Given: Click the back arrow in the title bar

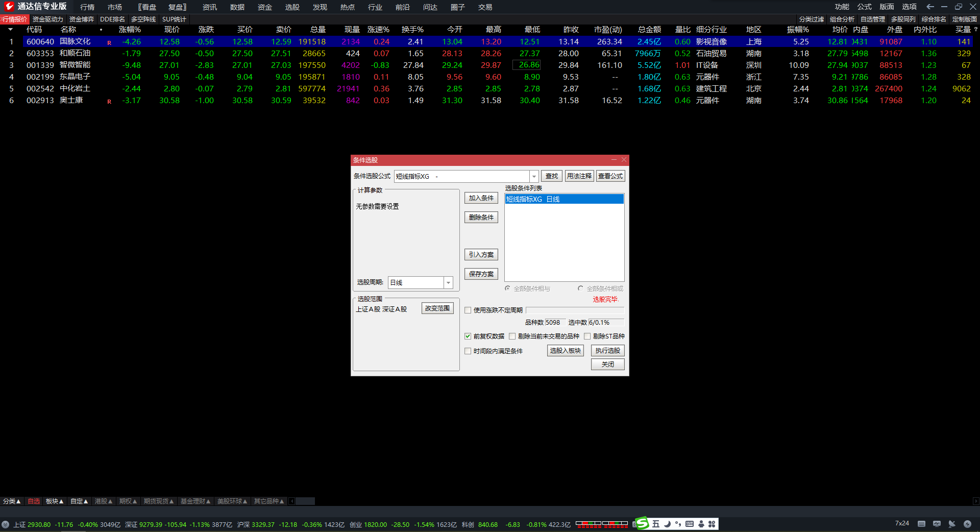Looking at the screenshot, I should (x=930, y=7).
